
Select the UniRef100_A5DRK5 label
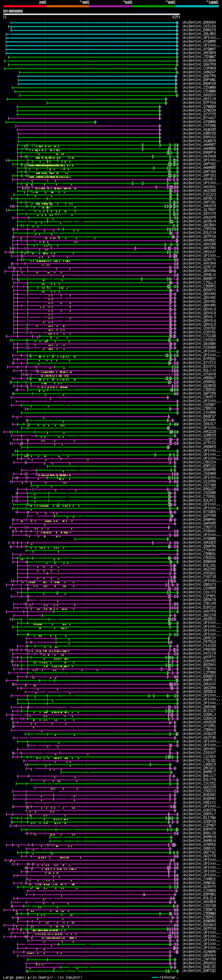click(199, 447)
